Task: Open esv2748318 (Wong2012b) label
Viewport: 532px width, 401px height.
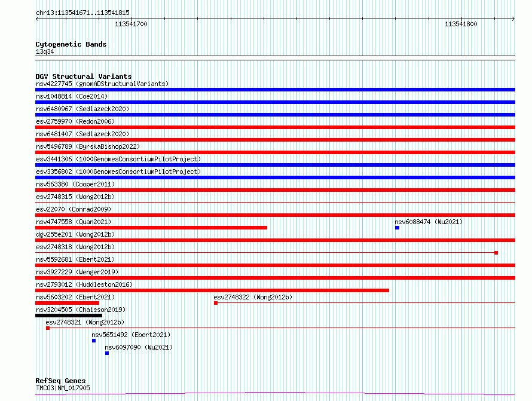Action: point(75,247)
